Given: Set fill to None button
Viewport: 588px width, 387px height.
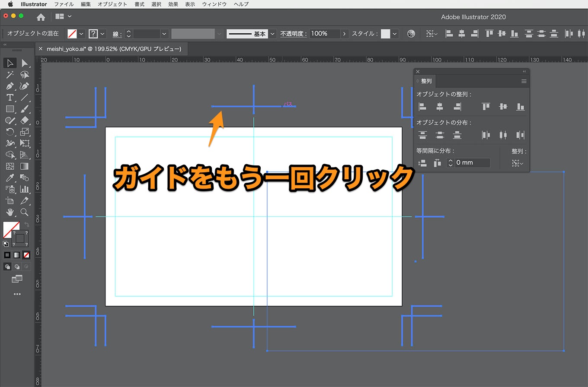Looking at the screenshot, I should click(26, 255).
